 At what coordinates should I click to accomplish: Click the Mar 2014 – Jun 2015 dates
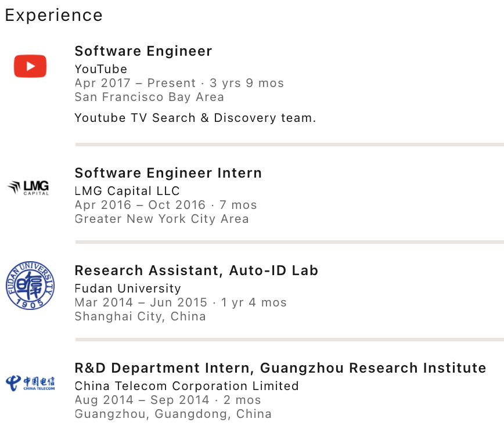141,302
